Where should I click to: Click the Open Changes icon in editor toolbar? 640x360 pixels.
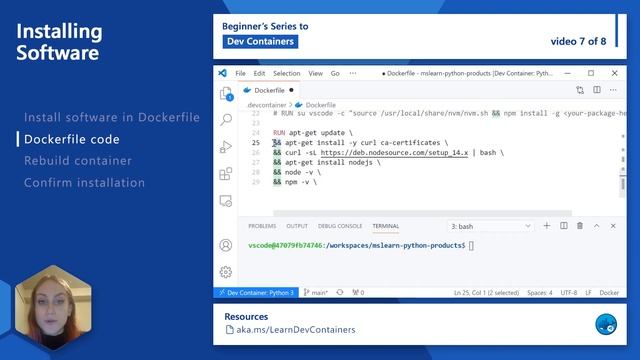(x=580, y=90)
